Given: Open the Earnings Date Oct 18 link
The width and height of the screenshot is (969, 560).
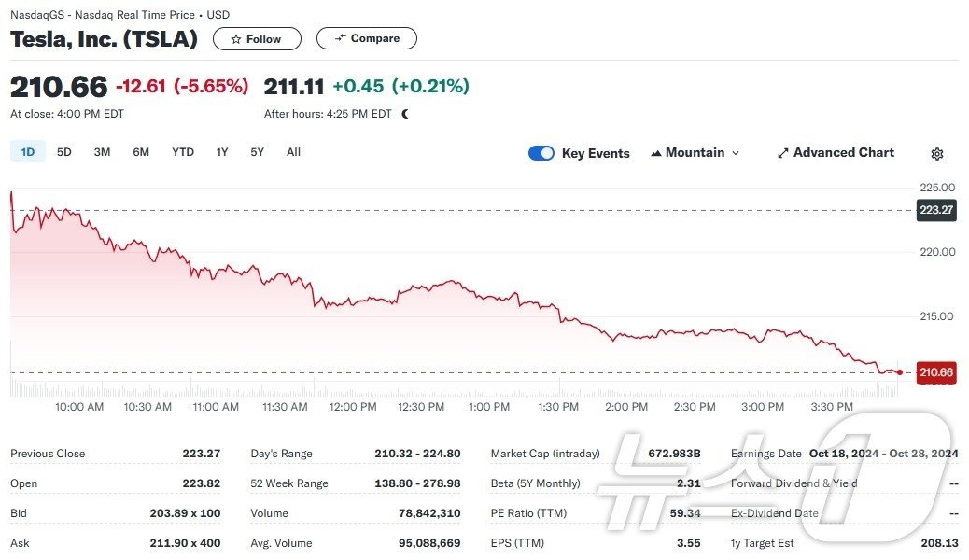Looking at the screenshot, I should [883, 454].
